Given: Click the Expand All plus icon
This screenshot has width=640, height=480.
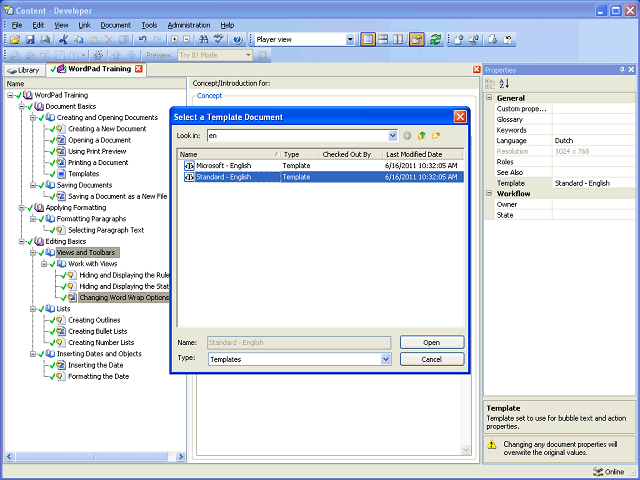Looking at the screenshot, I should [175, 40].
